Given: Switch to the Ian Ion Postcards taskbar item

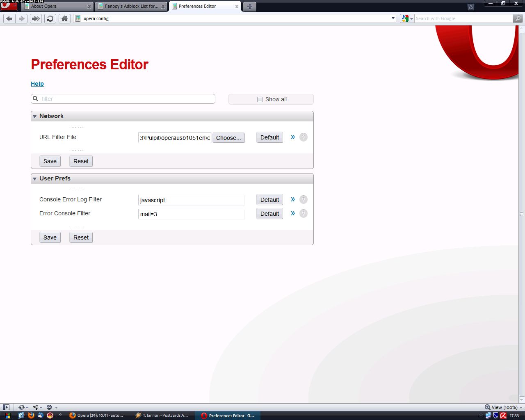Looking at the screenshot, I should coord(162,415).
